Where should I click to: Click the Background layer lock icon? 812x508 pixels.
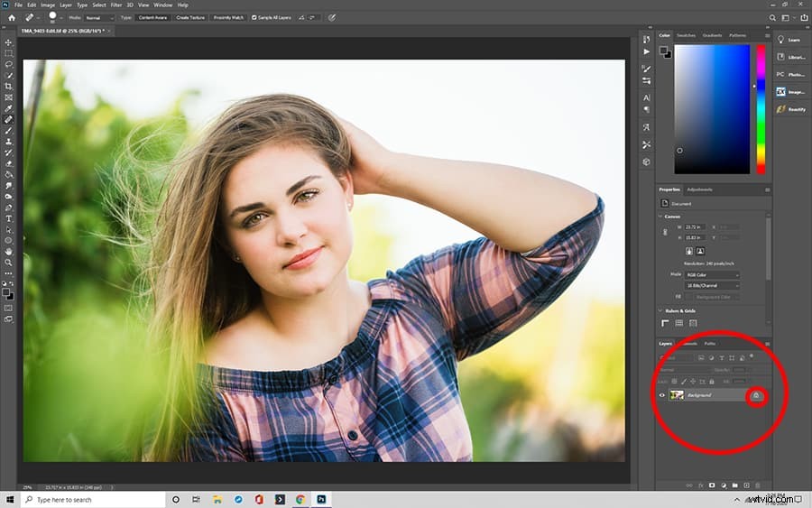point(756,395)
